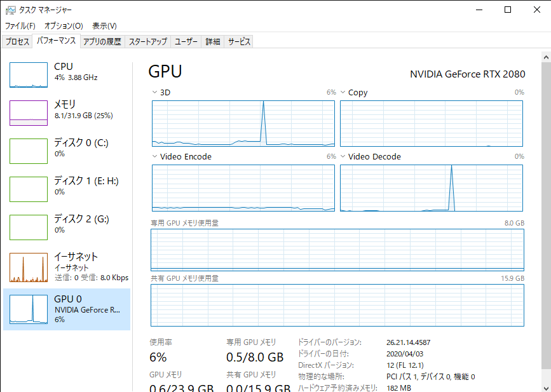Click the 共有 GPU メモリ使用量 graph

coord(337,305)
